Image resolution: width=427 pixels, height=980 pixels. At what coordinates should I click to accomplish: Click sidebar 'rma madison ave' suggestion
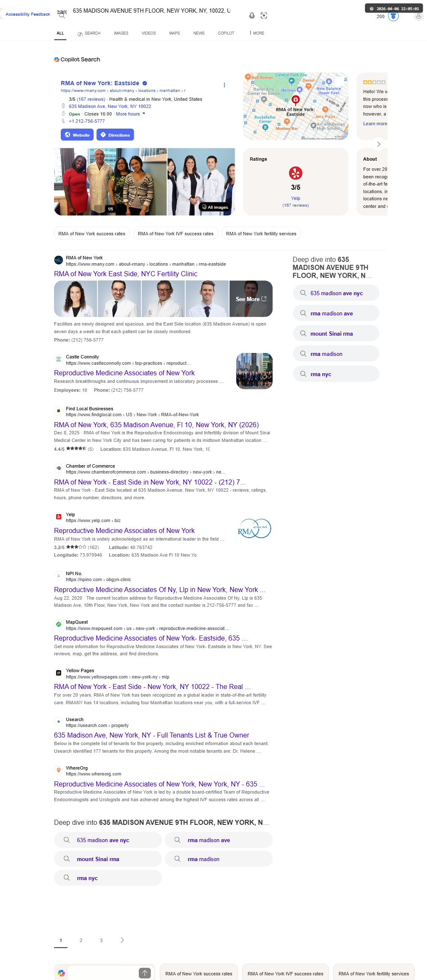coord(336,313)
